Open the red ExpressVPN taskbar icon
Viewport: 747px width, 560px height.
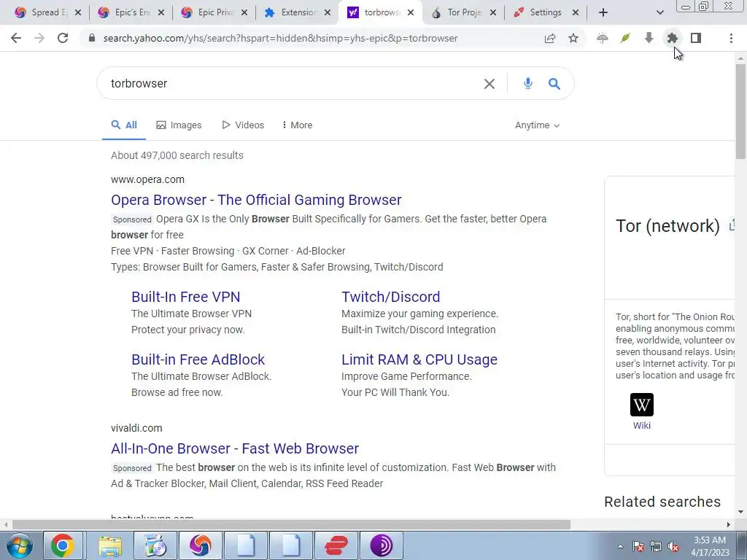(336, 545)
